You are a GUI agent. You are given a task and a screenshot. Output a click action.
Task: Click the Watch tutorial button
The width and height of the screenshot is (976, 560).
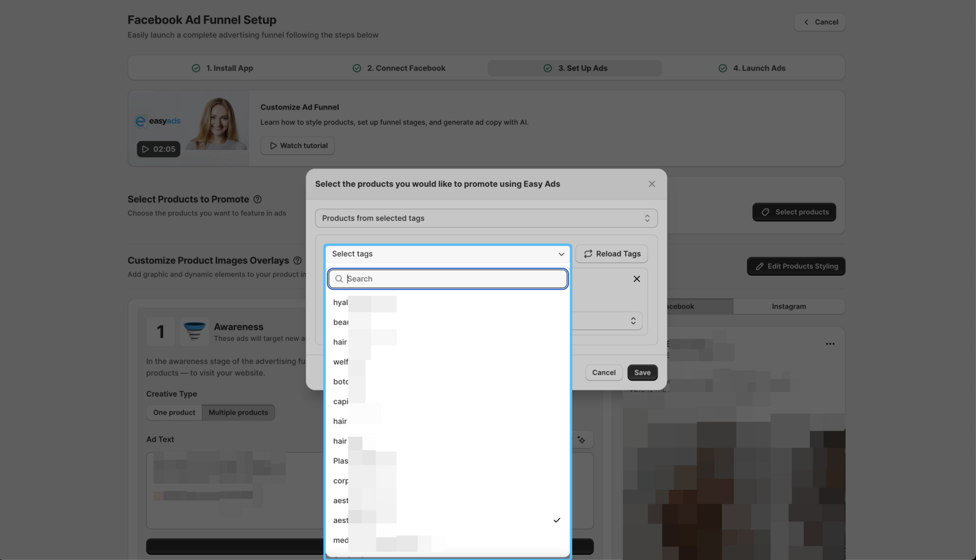297,145
